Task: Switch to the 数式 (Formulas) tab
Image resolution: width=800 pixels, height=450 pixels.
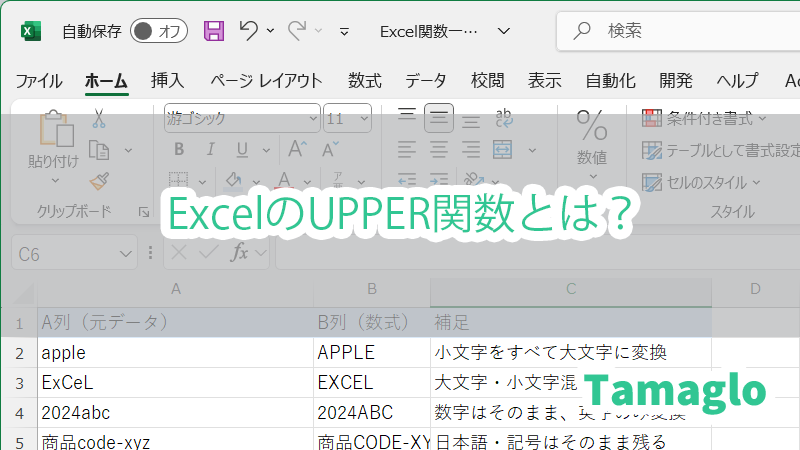Action: (364, 81)
